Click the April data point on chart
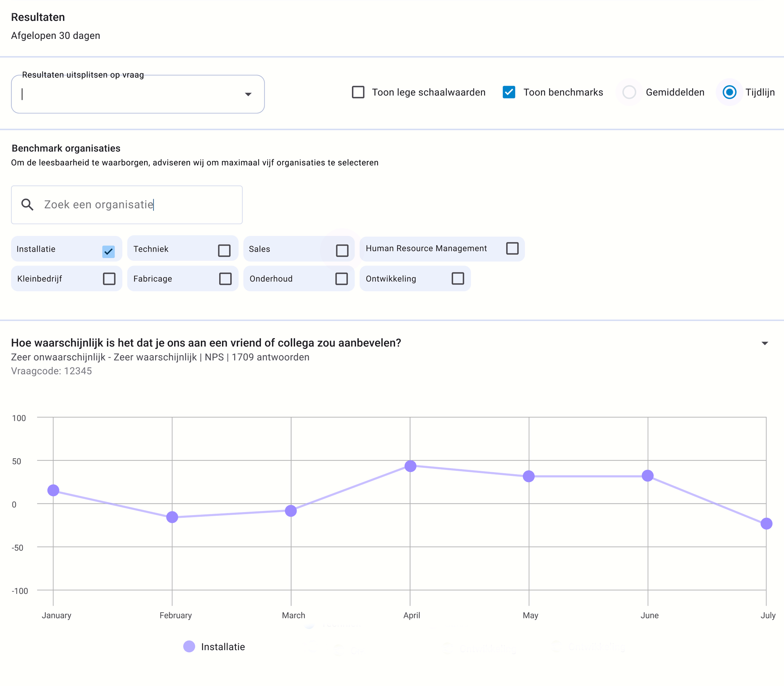 coord(411,466)
